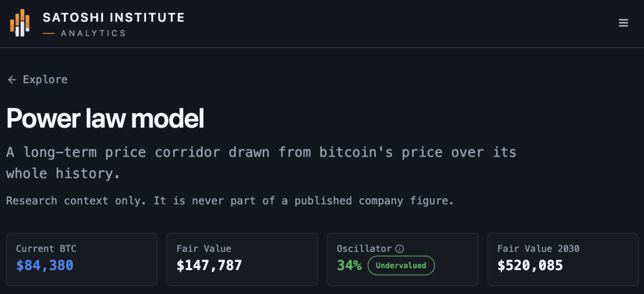The image size is (644, 294).
Task: Click the ANALYTICS subtitle in header
Action: pos(93,33)
